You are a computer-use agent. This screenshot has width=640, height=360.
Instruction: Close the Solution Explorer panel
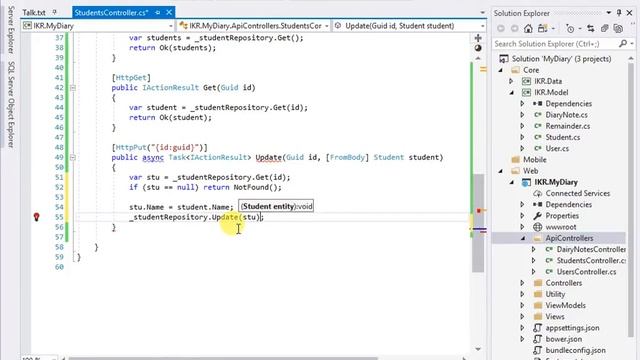[x=629, y=13]
